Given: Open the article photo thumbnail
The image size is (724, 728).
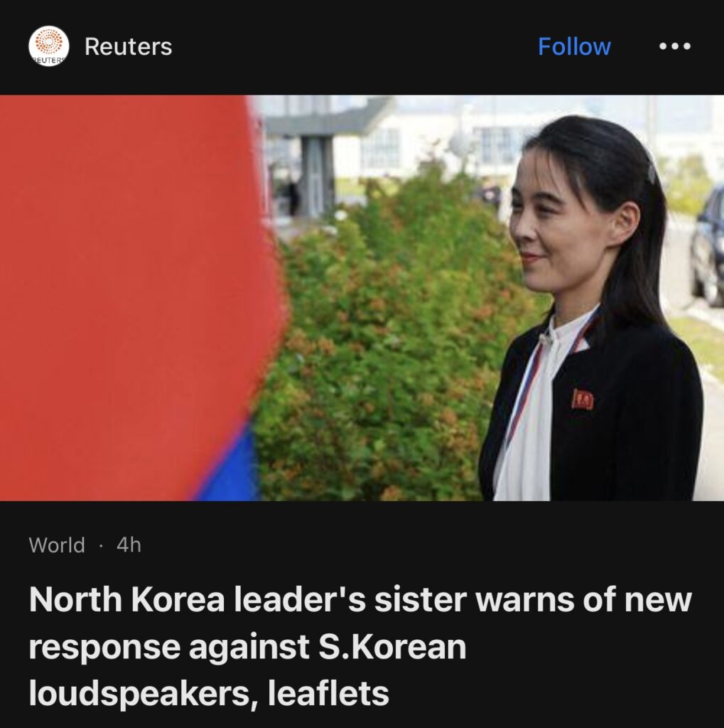Looking at the screenshot, I should [362, 298].
